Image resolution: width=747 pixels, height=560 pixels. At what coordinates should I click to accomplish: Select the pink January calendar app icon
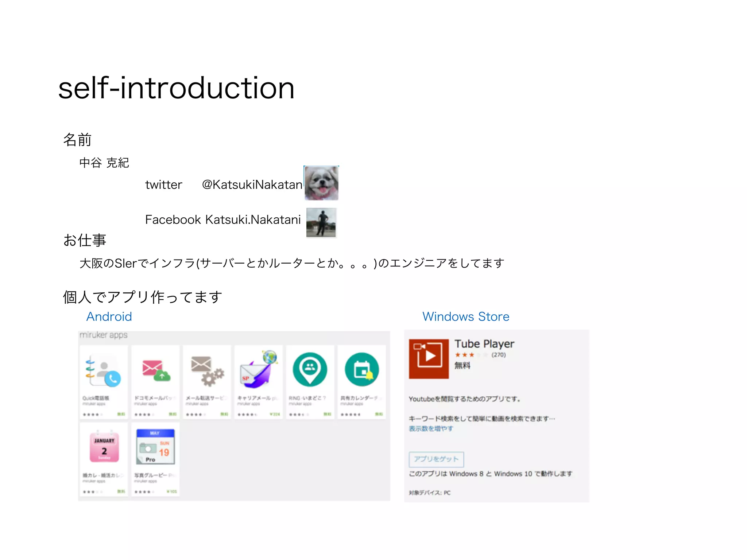click(104, 447)
